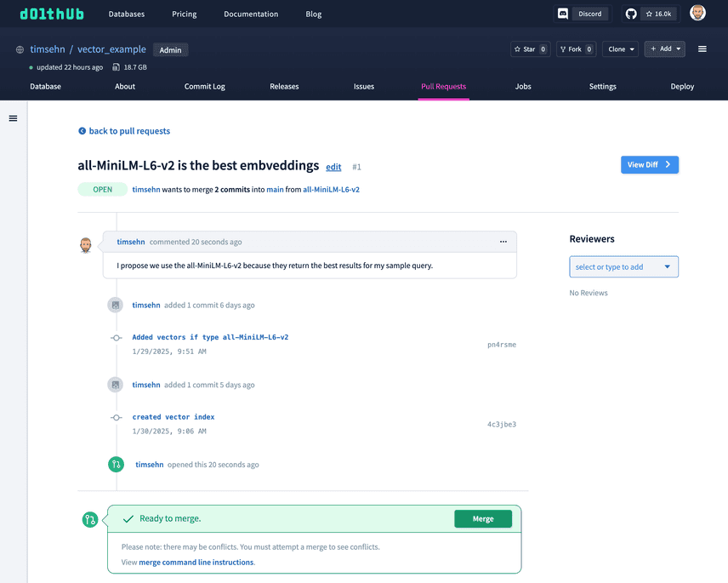Switch to the Settings tab
This screenshot has height=583, width=728.
(603, 87)
